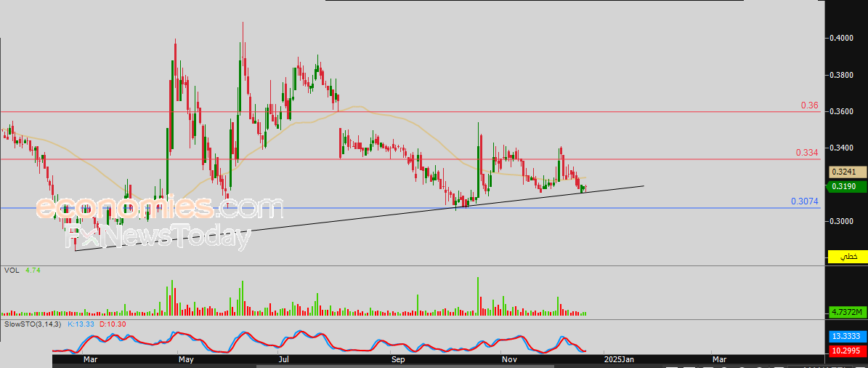Select the 0.36 red resistance line label

(810, 105)
